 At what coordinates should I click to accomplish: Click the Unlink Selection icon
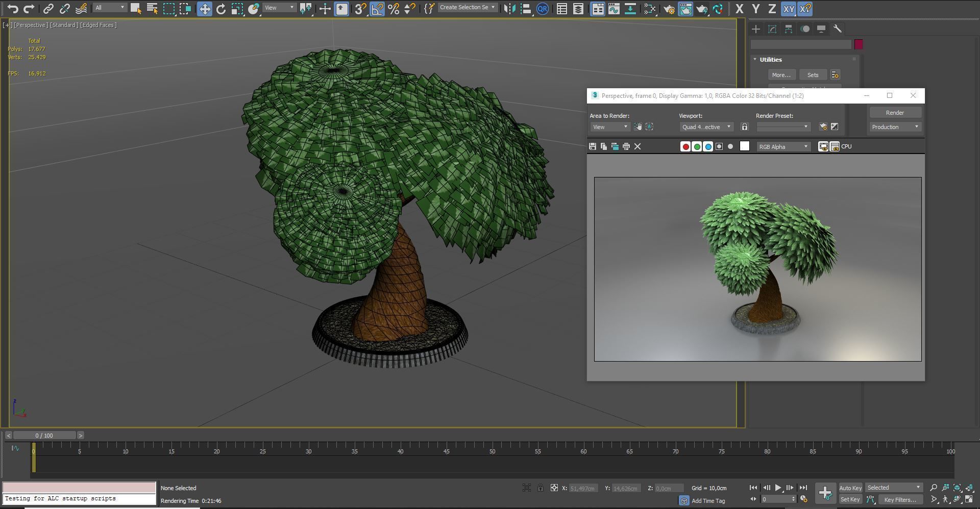64,9
